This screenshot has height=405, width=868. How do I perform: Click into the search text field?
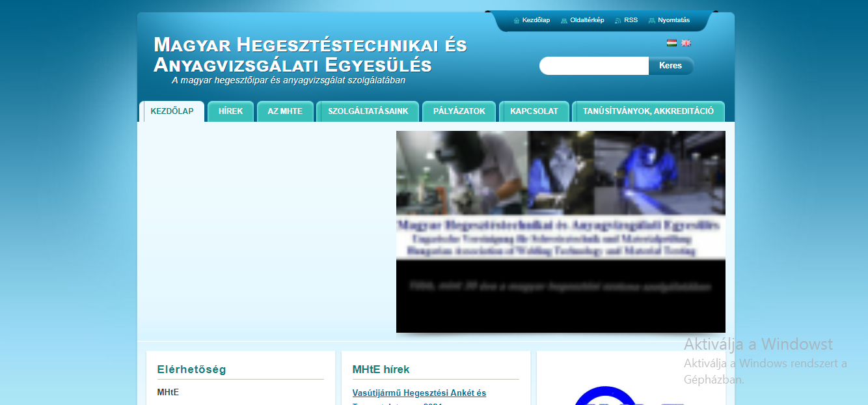coord(594,66)
